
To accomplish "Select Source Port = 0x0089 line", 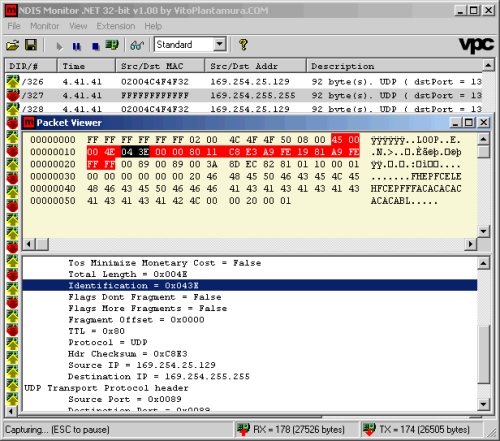I will point(125,399).
